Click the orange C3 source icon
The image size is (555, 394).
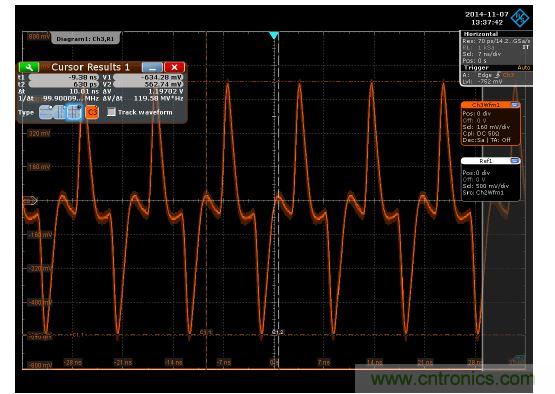click(92, 113)
